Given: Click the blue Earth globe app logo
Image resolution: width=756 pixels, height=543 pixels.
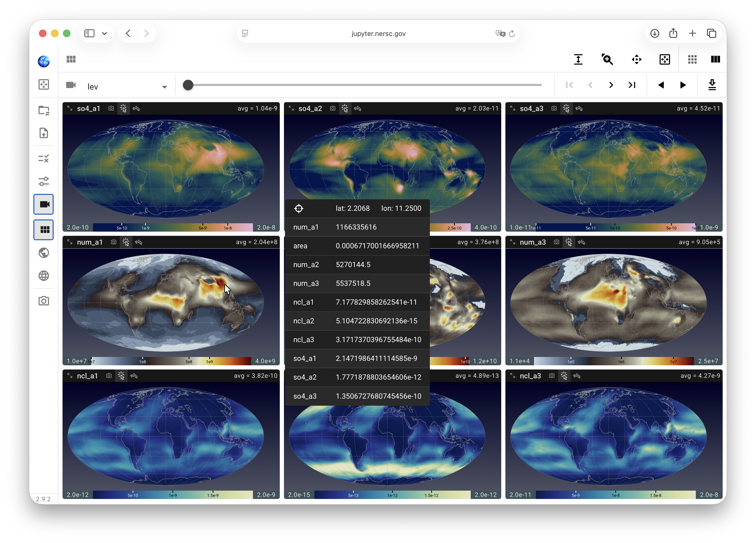Looking at the screenshot, I should [x=44, y=61].
